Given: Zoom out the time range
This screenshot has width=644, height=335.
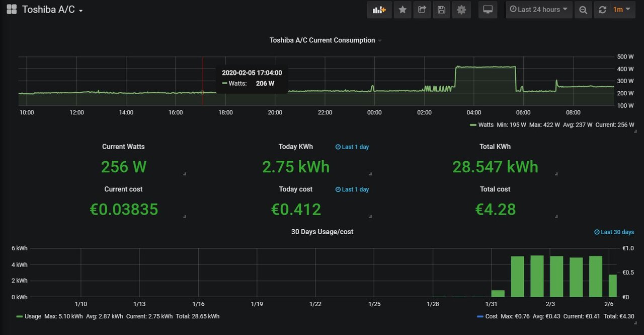Looking at the screenshot, I should (583, 10).
